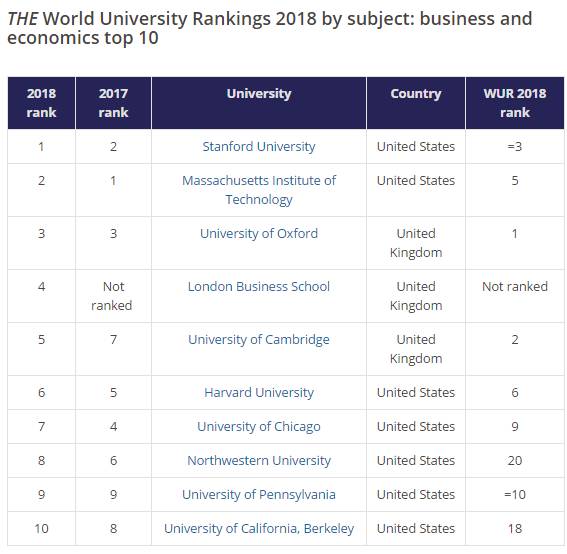This screenshot has height=554, width=567.
Task: Click the WUR rank 20 cell for Northwestern
Action: [515, 461]
